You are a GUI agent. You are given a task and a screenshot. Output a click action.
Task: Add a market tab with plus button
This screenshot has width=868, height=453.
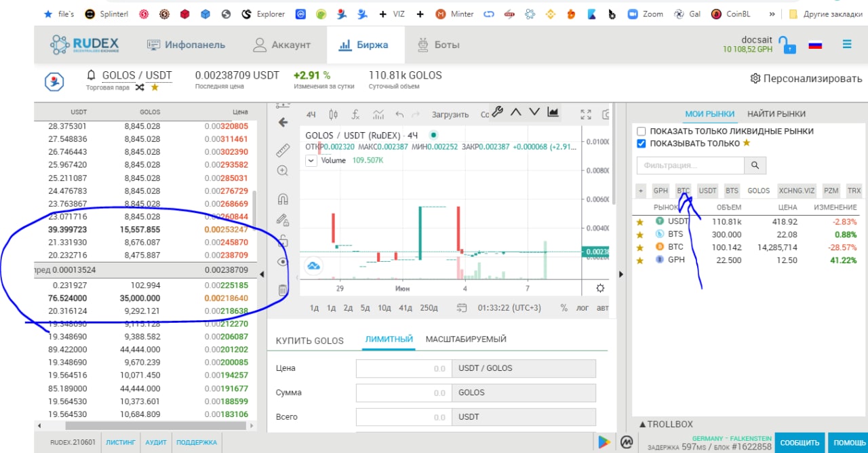click(x=641, y=191)
